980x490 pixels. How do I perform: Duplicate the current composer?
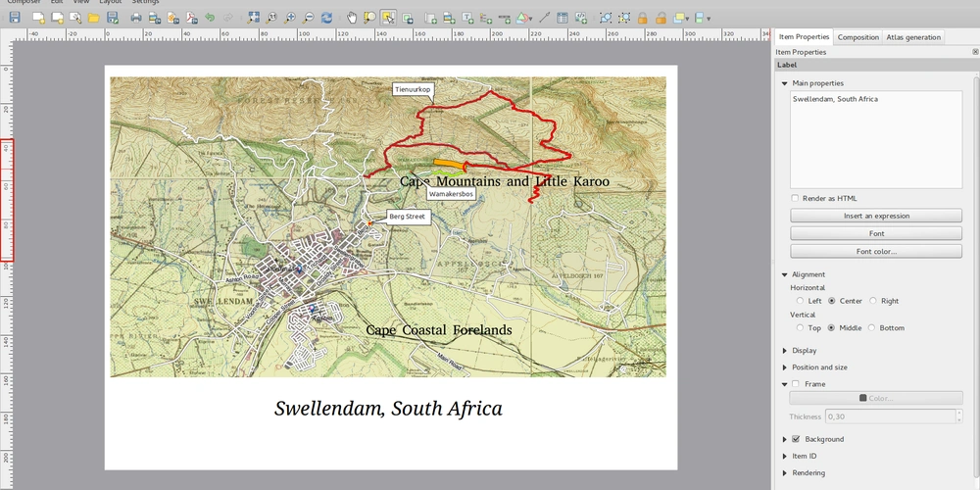[58, 18]
